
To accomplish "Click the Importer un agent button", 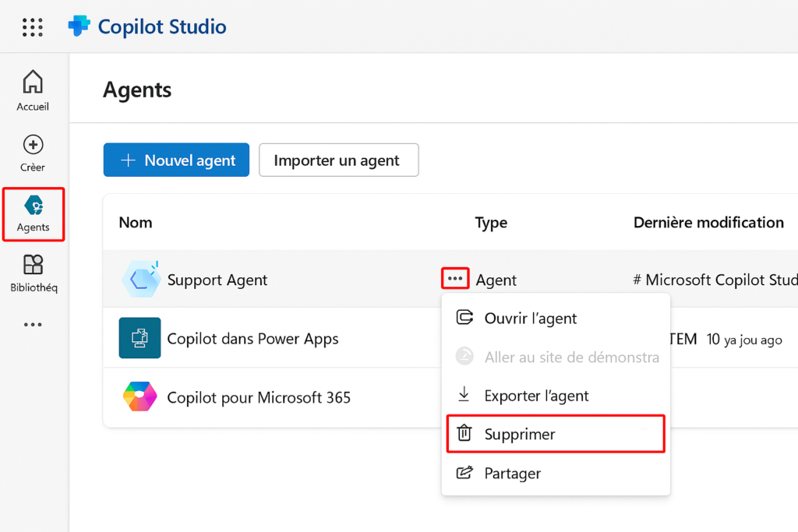I will point(338,160).
